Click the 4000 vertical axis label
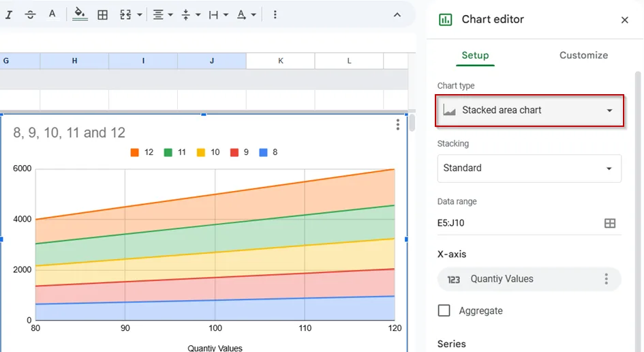Viewport: 644px width, 352px height. click(22, 219)
